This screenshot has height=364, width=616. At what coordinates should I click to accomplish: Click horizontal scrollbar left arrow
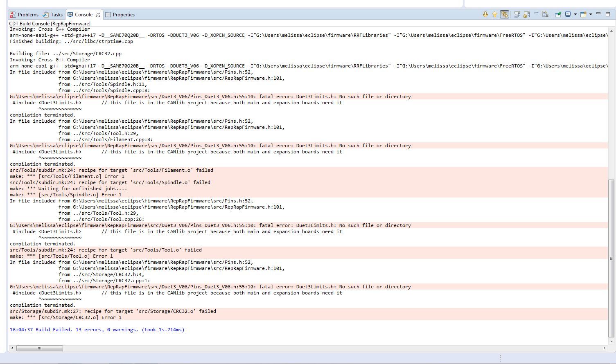pos(12,348)
